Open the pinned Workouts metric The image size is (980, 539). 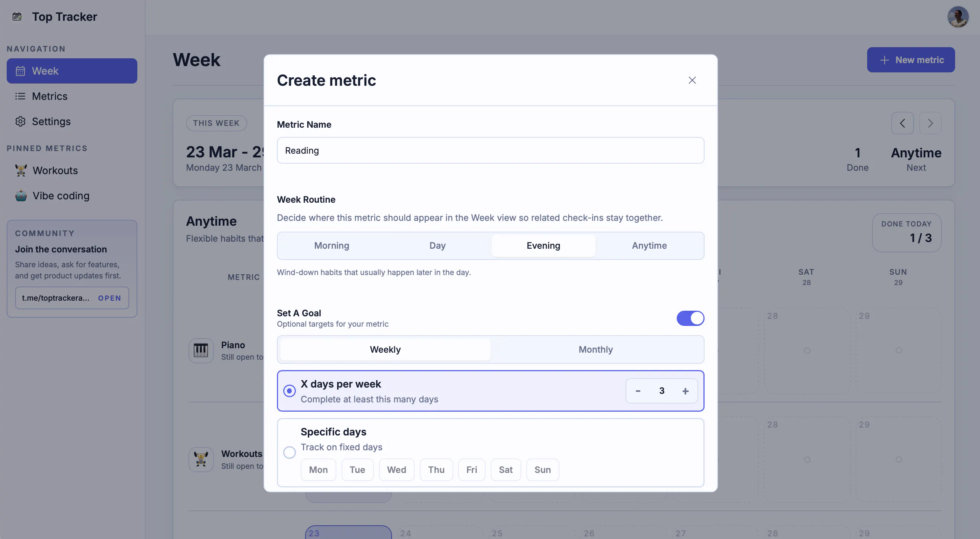[x=72, y=170]
